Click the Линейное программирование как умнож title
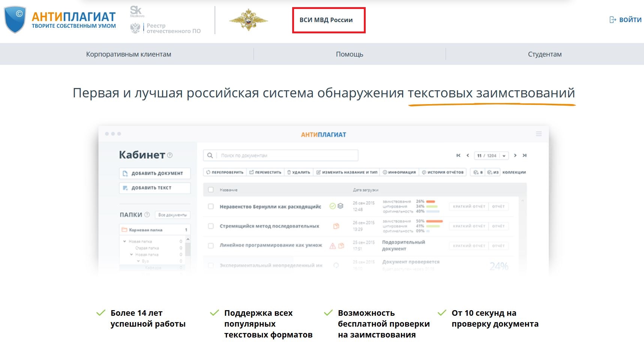The image size is (644, 342). [271, 245]
